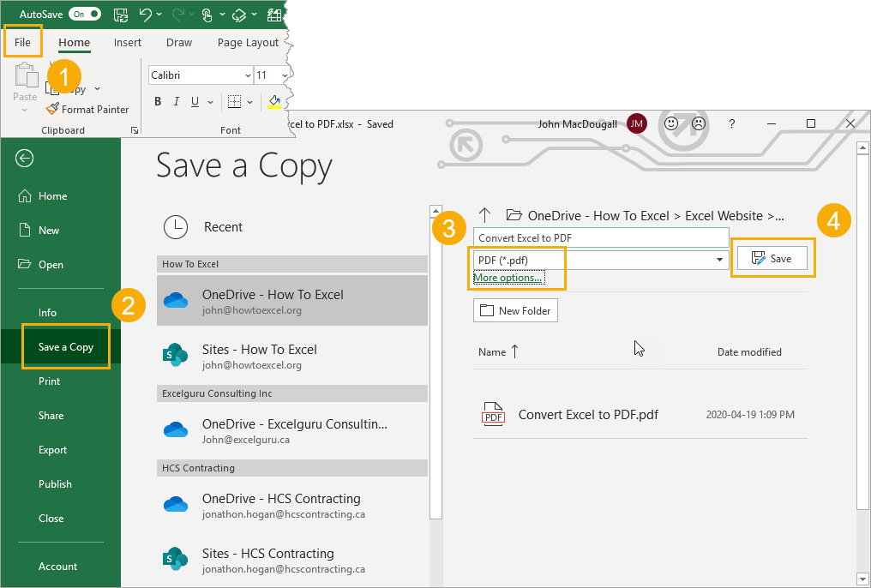Sort by Date modified column header
Screen dimensions: 871x588
[749, 352]
